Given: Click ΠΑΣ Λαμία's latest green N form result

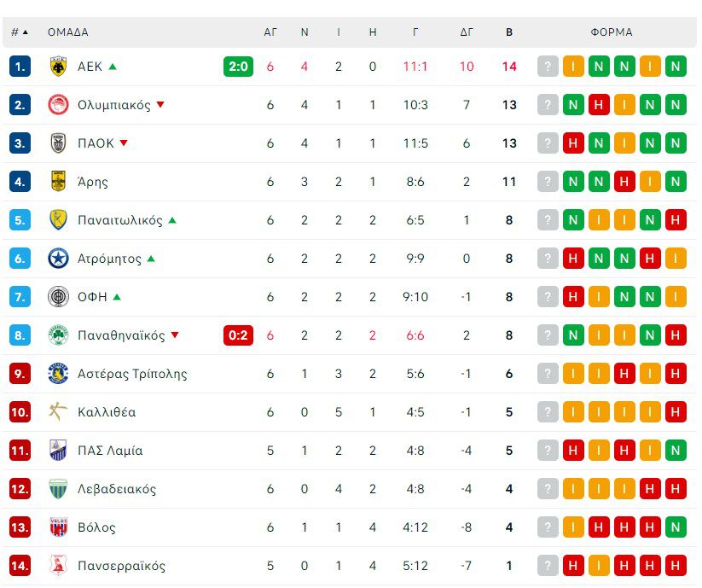Looking at the screenshot, I should tap(676, 451).
